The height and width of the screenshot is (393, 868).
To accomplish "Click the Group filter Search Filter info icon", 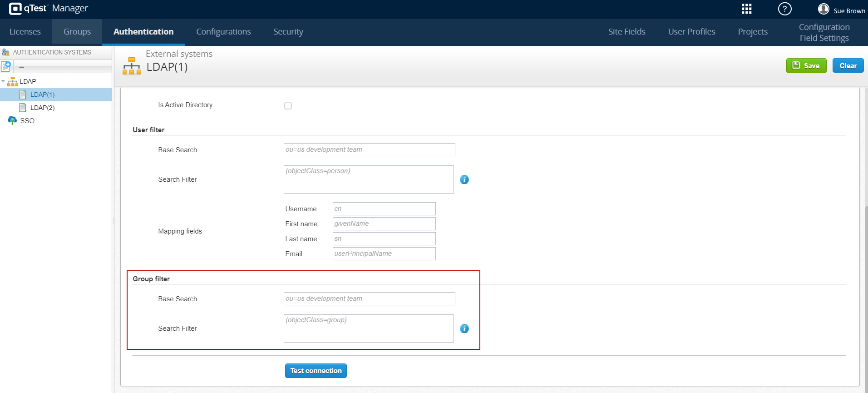I will [464, 328].
